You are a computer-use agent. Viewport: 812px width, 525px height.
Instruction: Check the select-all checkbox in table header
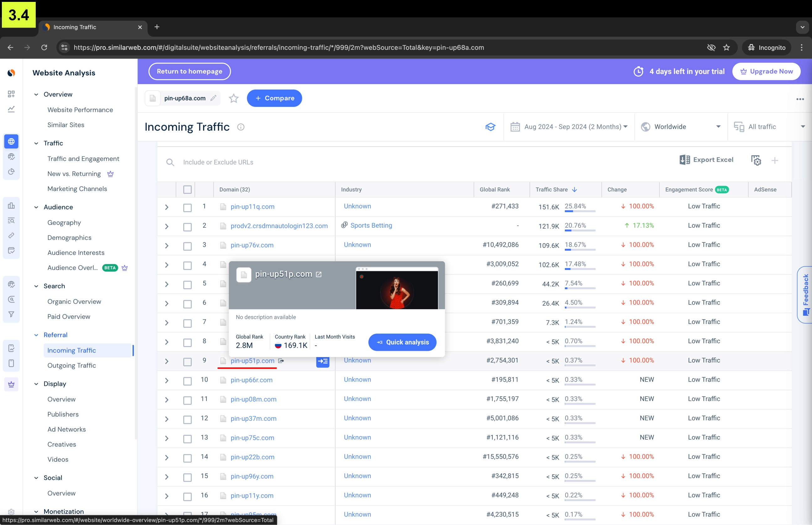click(x=187, y=190)
